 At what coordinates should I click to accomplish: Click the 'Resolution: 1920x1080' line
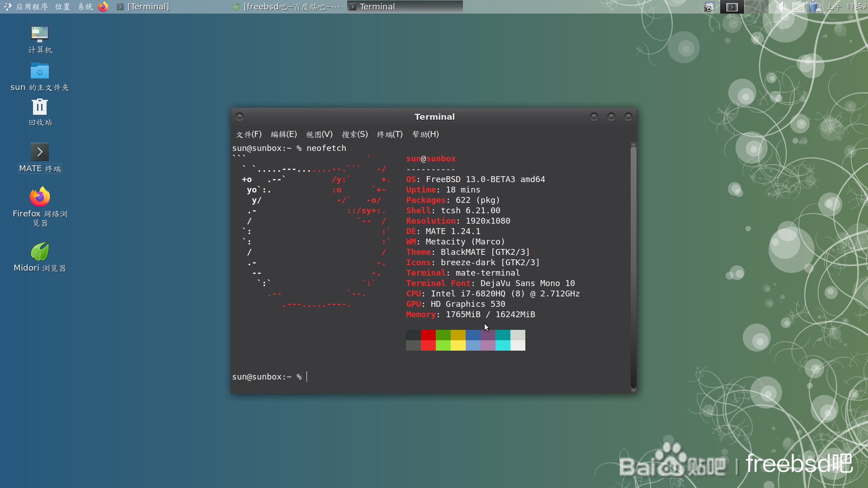pyautogui.click(x=458, y=221)
